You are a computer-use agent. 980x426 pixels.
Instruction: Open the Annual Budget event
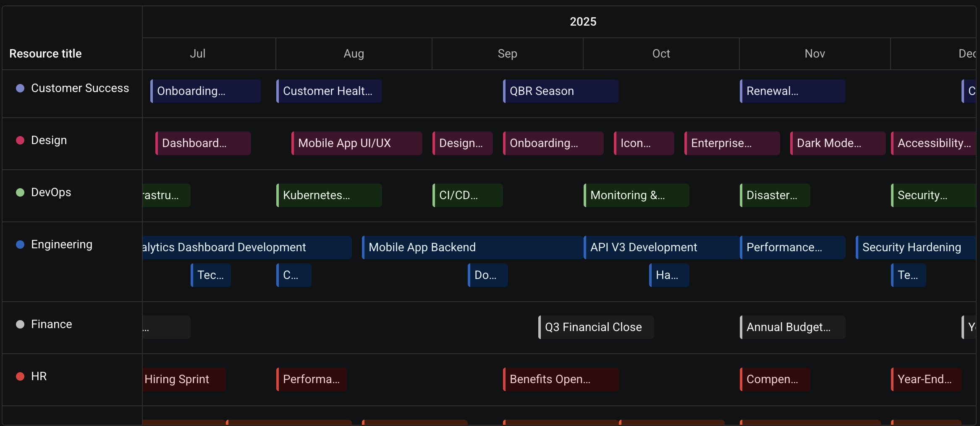click(792, 327)
